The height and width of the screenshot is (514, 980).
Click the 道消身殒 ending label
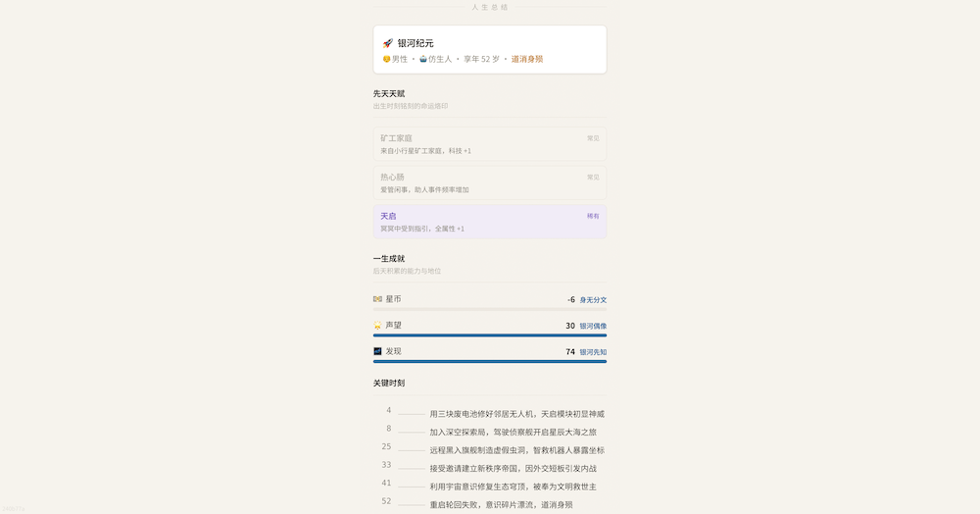[x=527, y=59]
